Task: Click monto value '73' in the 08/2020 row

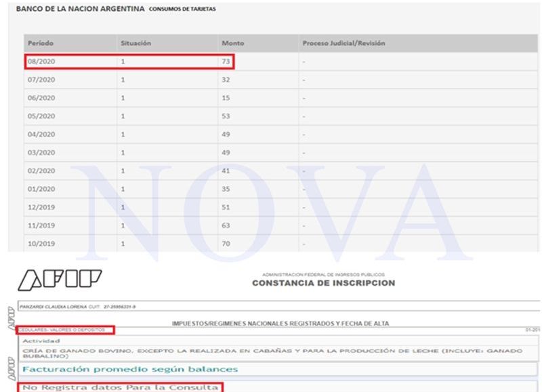Action: pyautogui.click(x=226, y=62)
